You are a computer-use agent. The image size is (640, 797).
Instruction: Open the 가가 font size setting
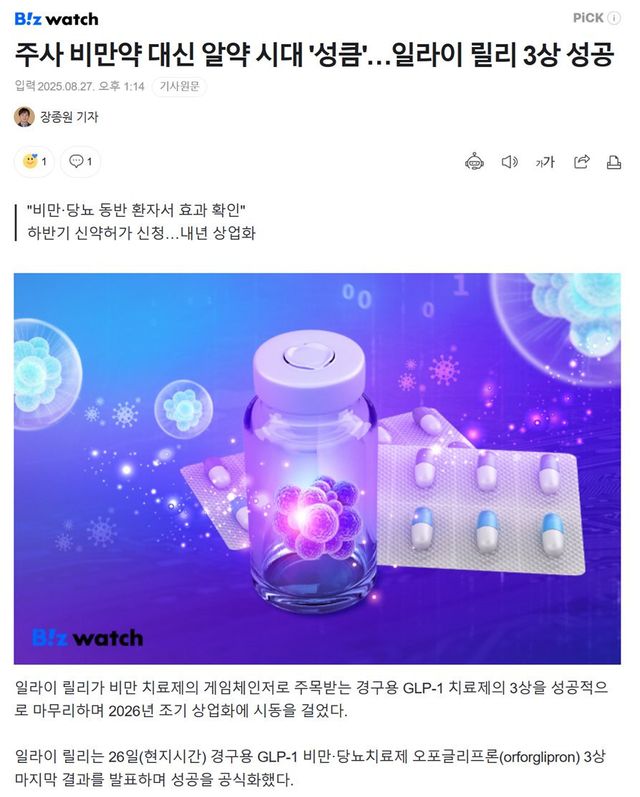pos(544,162)
